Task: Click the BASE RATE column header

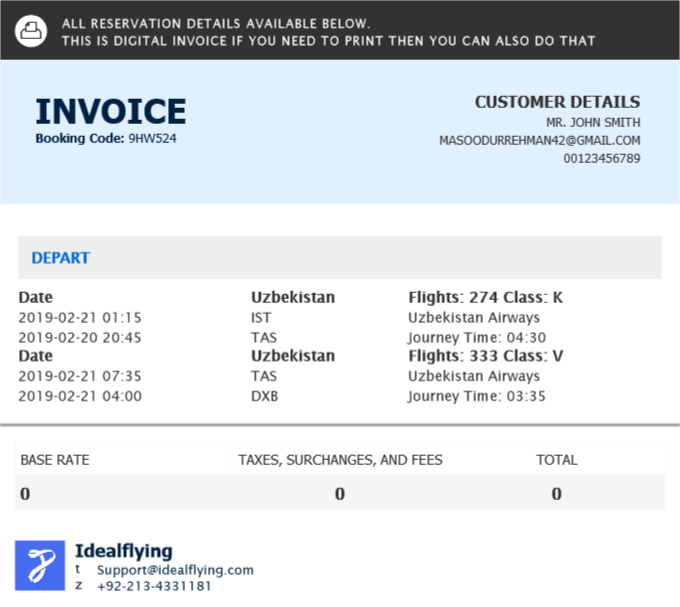Action: 55,460
